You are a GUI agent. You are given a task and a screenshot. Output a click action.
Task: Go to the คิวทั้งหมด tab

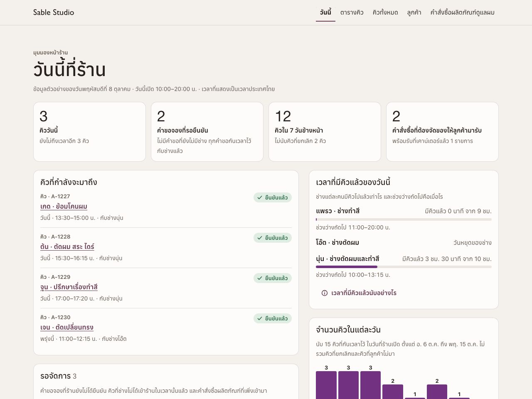[385, 12]
